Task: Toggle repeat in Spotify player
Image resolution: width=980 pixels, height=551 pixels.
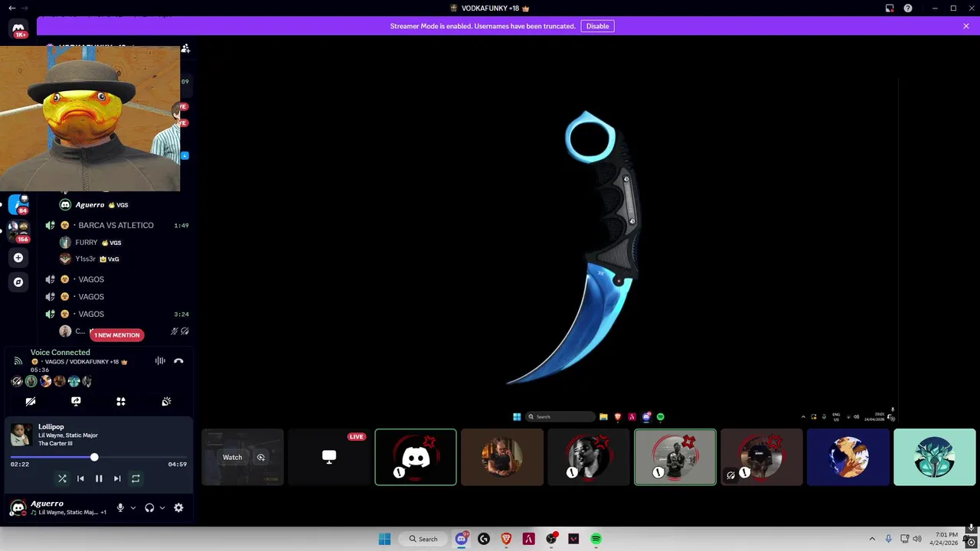Action: pos(136,478)
